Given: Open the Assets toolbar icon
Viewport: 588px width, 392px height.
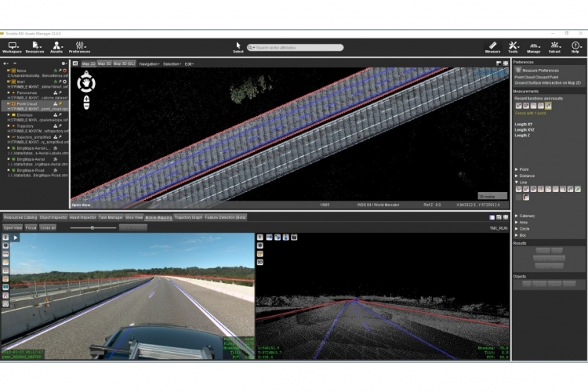Looking at the screenshot, I should click(56, 46).
